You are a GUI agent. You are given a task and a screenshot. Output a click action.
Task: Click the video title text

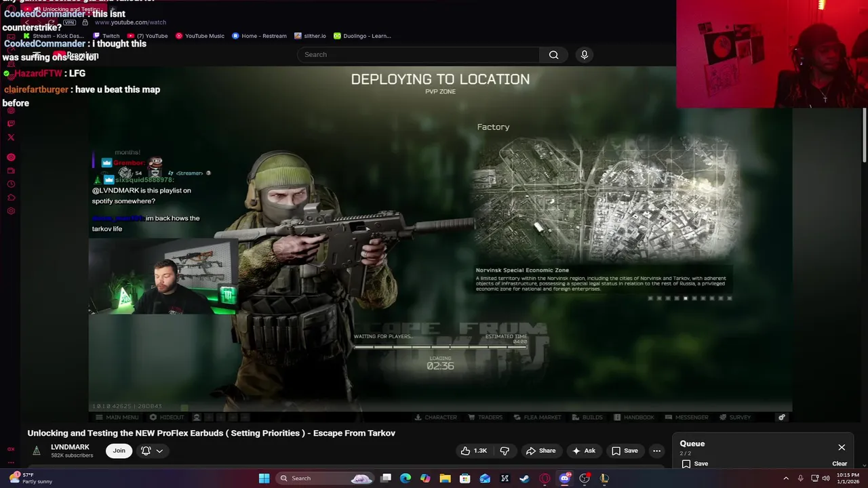(x=211, y=433)
